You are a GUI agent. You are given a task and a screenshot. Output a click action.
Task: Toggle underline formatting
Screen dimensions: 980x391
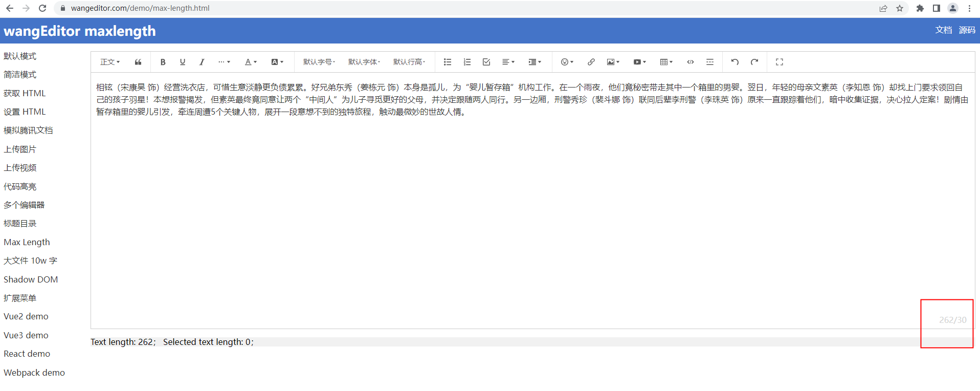click(x=182, y=62)
